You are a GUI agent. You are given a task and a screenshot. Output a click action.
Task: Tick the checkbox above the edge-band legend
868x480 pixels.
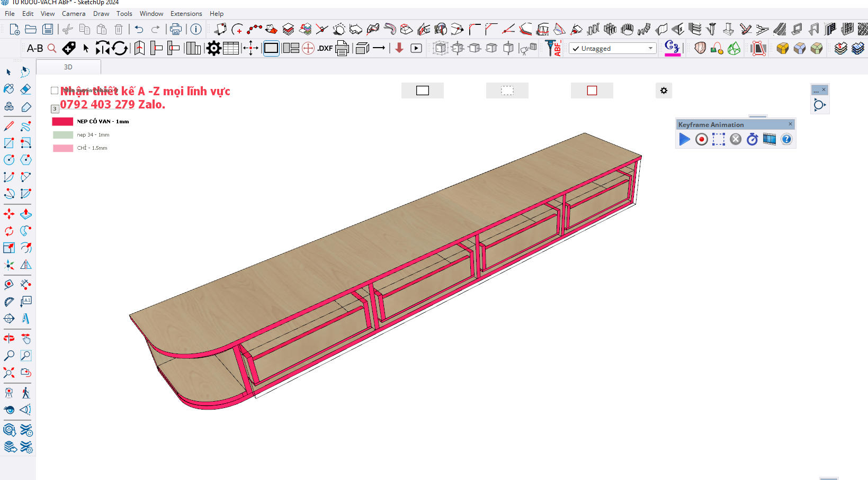click(x=55, y=90)
